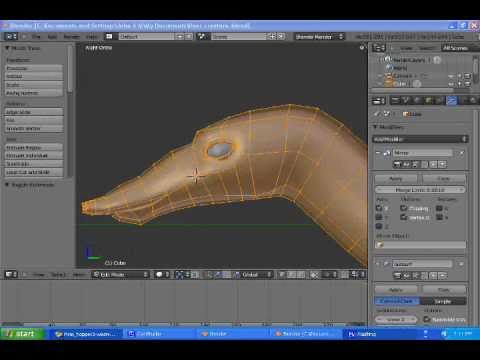Click Extrude Region in the tool shelf
This screenshot has height=360, width=480.
pos(34,147)
